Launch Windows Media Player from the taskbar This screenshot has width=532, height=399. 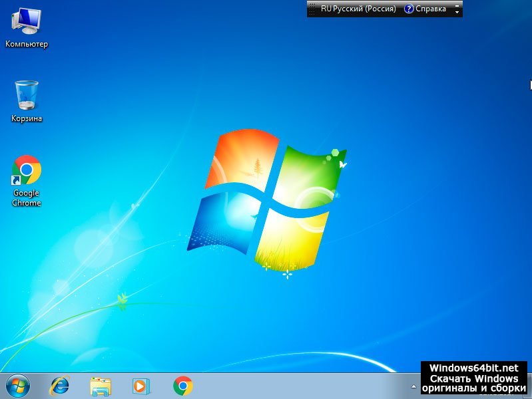click(x=141, y=386)
